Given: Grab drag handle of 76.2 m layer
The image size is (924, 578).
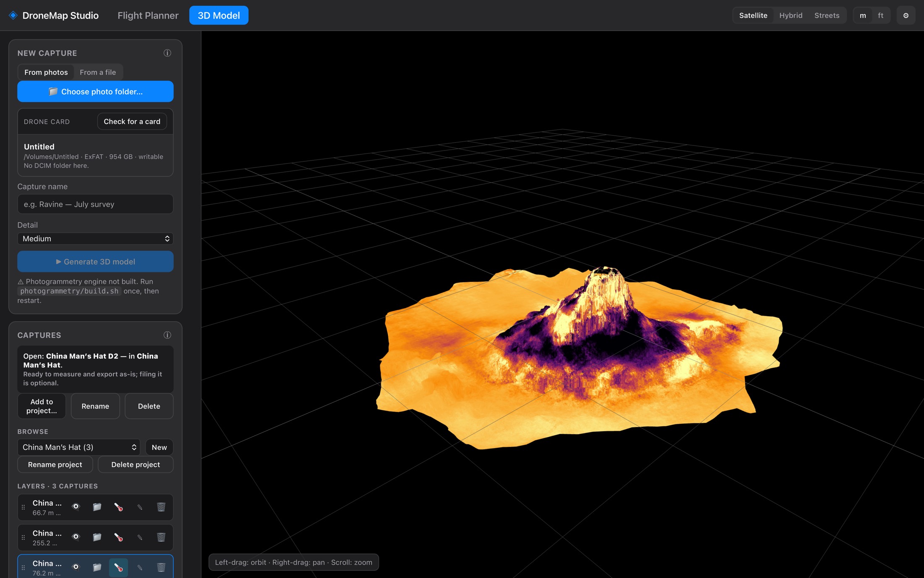Looking at the screenshot, I should 23,568.
